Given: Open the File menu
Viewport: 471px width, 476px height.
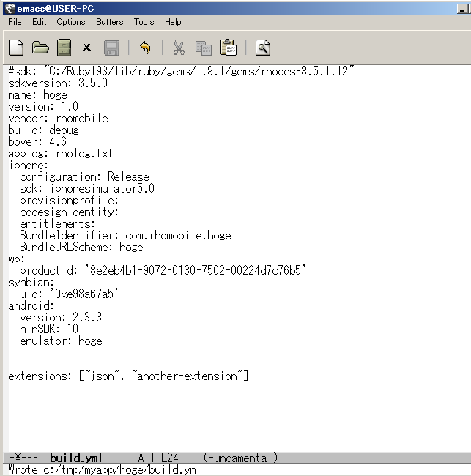Looking at the screenshot, I should point(15,22).
